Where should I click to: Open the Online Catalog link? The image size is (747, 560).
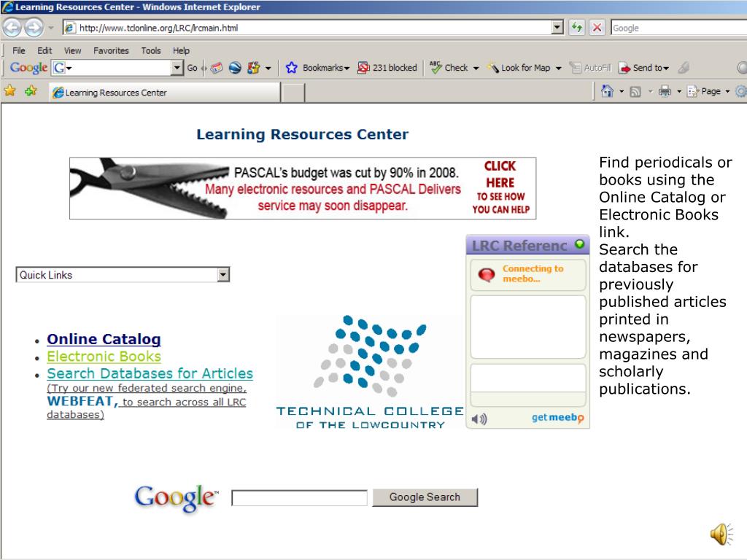pos(104,339)
